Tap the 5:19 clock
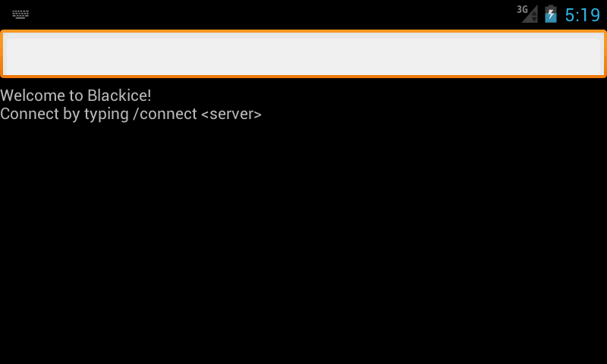Image resolution: width=607 pixels, height=364 pixels. point(583,15)
